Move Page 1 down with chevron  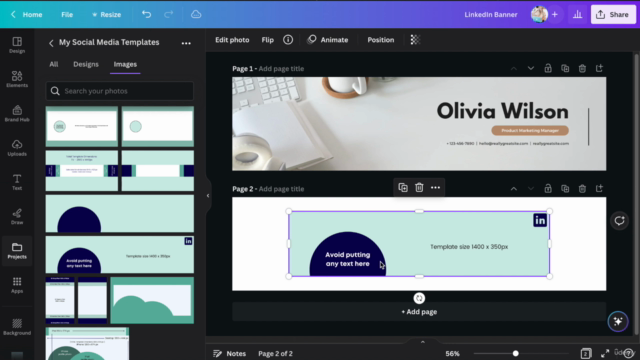[531, 68]
